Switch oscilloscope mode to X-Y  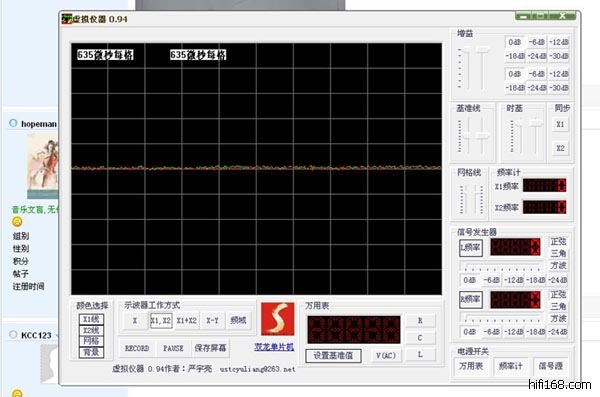(212, 320)
